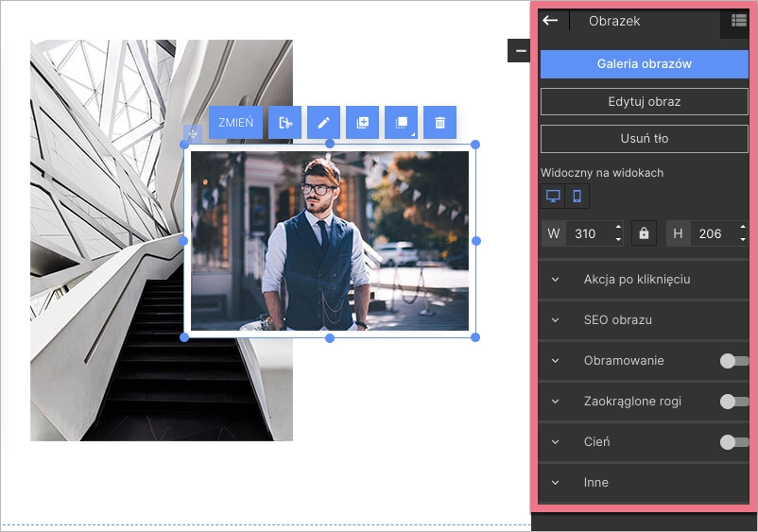Screen dimensions: 758x532
Task: Click the duplicate icon in image toolbar
Action: pyautogui.click(x=362, y=123)
